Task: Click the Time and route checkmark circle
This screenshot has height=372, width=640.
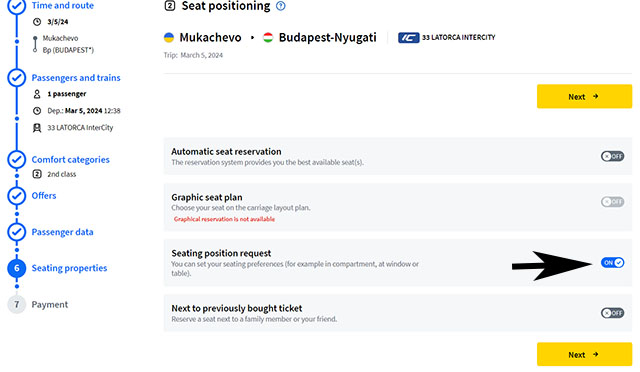Action: pos(17,6)
